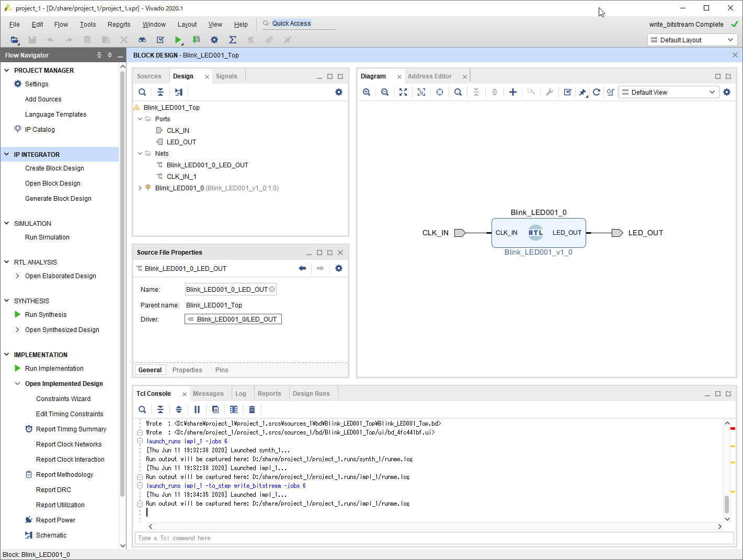Click the Add IP plus icon
Image resolution: width=743 pixels, height=560 pixels.
coord(513,92)
